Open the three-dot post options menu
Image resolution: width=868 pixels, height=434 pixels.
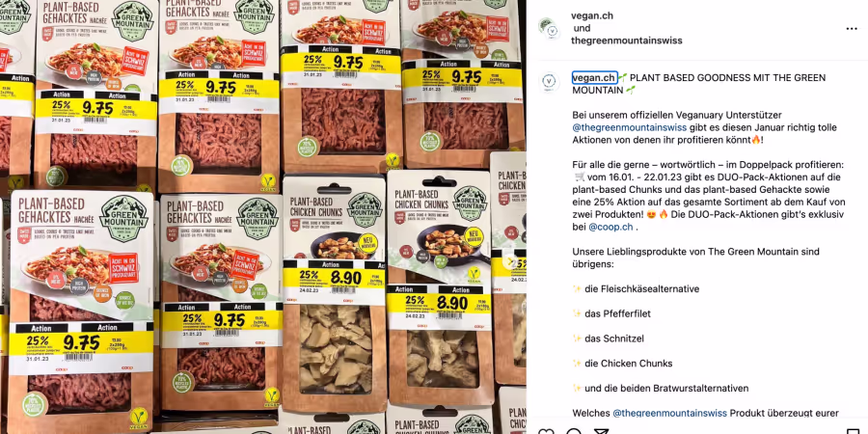(x=852, y=29)
